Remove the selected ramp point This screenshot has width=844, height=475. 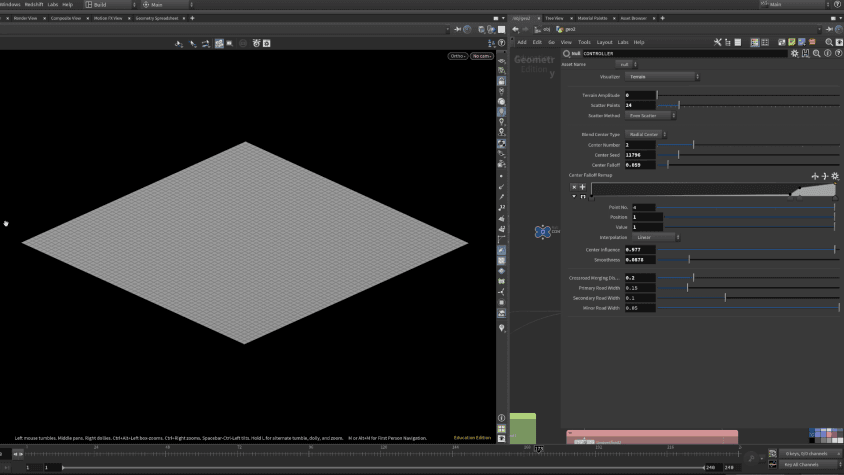point(574,187)
